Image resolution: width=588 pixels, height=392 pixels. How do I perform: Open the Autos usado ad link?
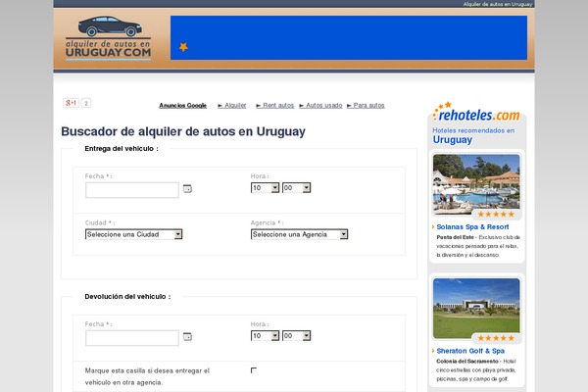(320, 106)
